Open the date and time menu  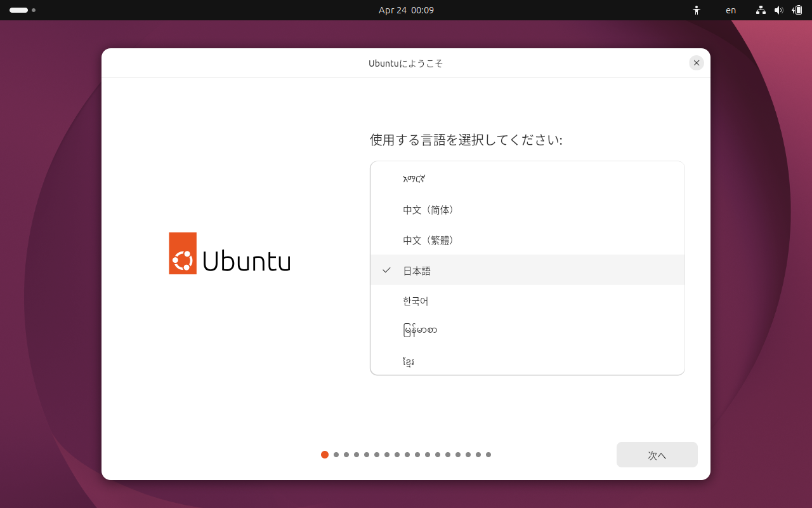point(405,10)
